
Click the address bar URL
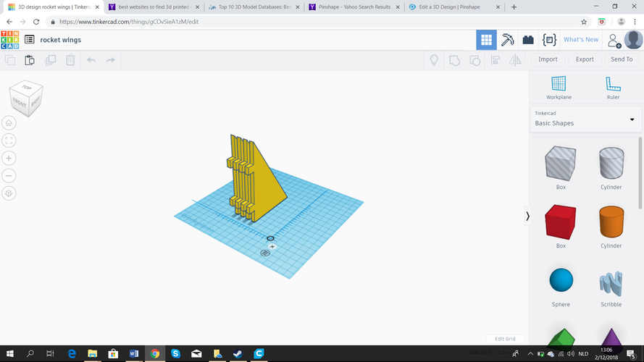point(129,22)
